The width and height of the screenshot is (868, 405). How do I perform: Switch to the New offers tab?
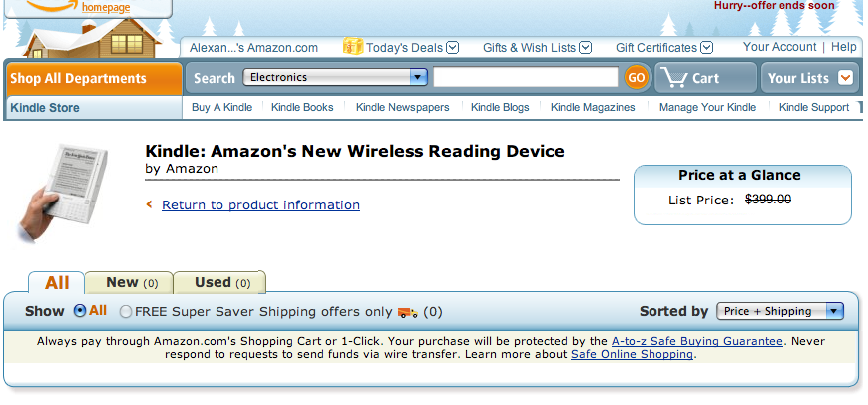click(129, 282)
